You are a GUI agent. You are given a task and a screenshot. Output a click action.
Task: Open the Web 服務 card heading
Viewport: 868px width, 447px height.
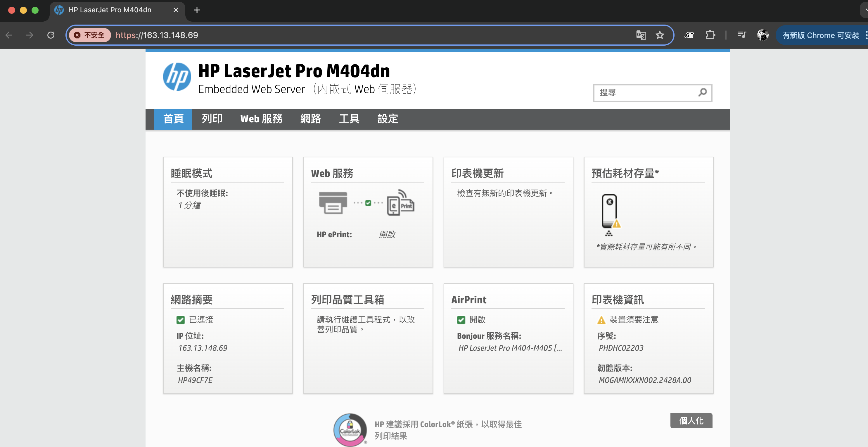(x=332, y=173)
